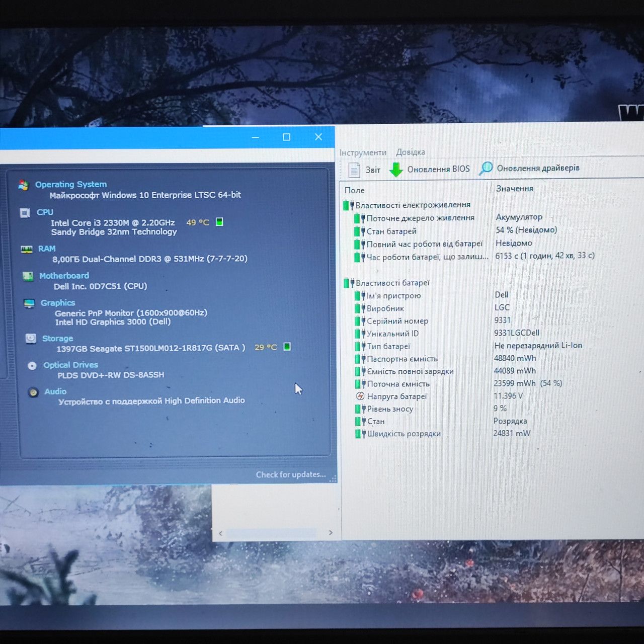The image size is (644, 644).
Task: Click the 44089 mWh full charge value
Action: 515,371
